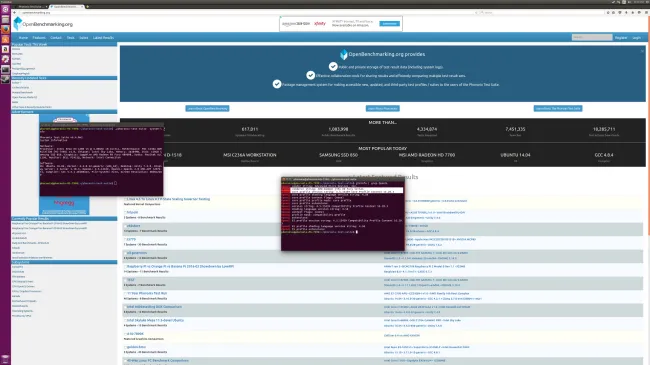This screenshot has width=650, height=365.
Task: Open the Trash at the launcher bottom
Action: 5,358
